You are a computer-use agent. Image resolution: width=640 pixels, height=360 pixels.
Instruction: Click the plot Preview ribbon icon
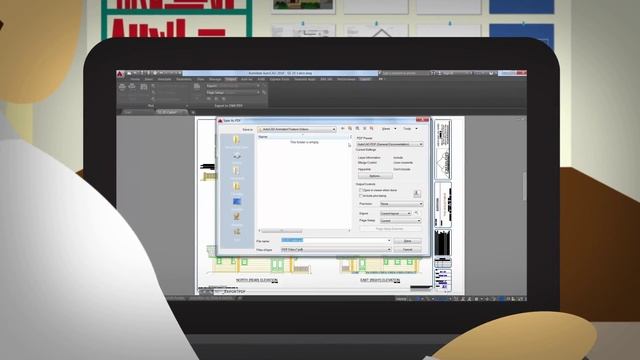144,87
